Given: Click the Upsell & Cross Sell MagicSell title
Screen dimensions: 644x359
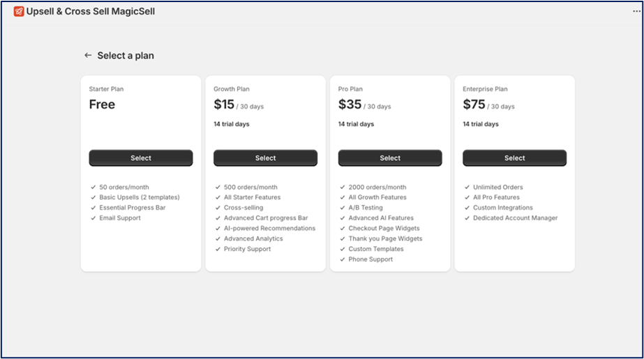Looking at the screenshot, I should 91,11.
